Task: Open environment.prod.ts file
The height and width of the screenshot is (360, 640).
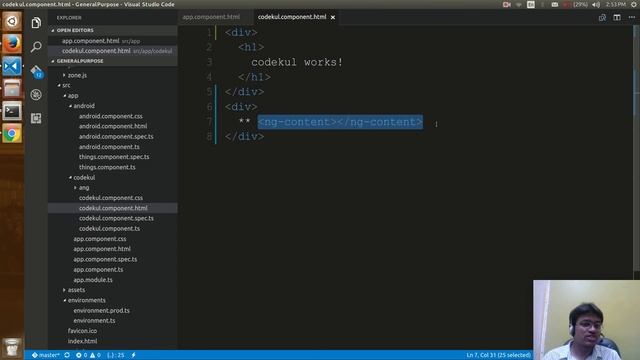Action: 101,311
